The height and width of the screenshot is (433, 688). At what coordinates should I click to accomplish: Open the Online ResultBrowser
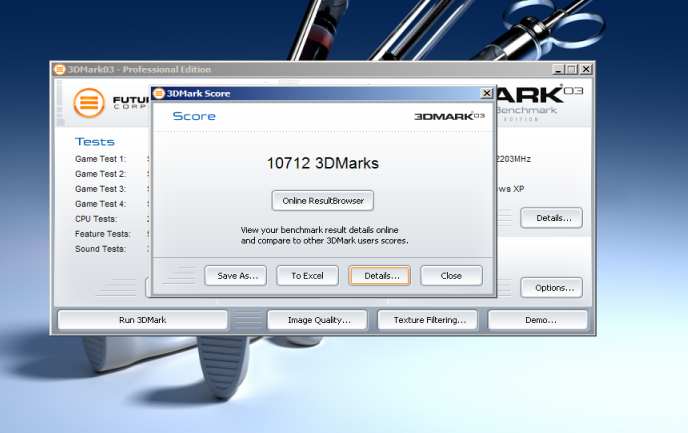click(322, 201)
